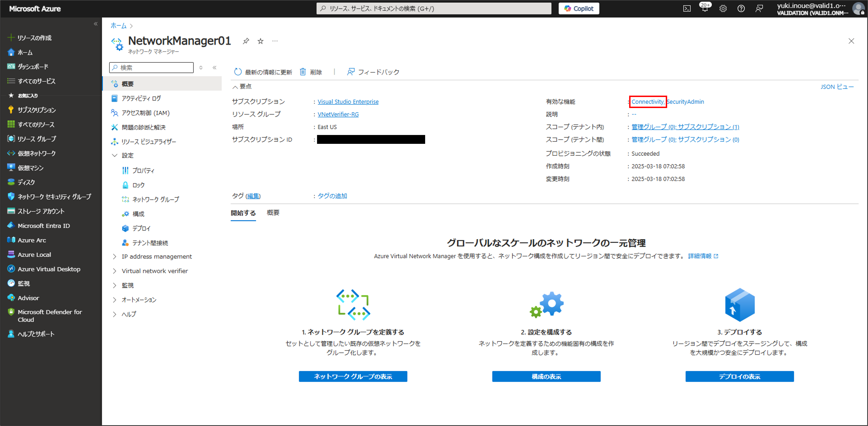Open Storage accounts in sidebar
The width and height of the screenshot is (868, 426).
click(x=36, y=211)
